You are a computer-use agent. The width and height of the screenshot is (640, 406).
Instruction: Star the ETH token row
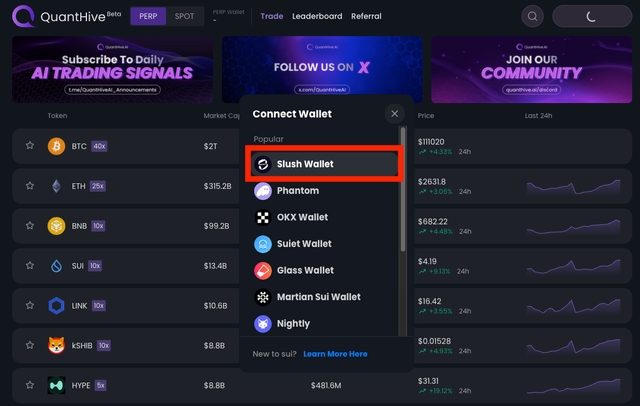point(30,186)
